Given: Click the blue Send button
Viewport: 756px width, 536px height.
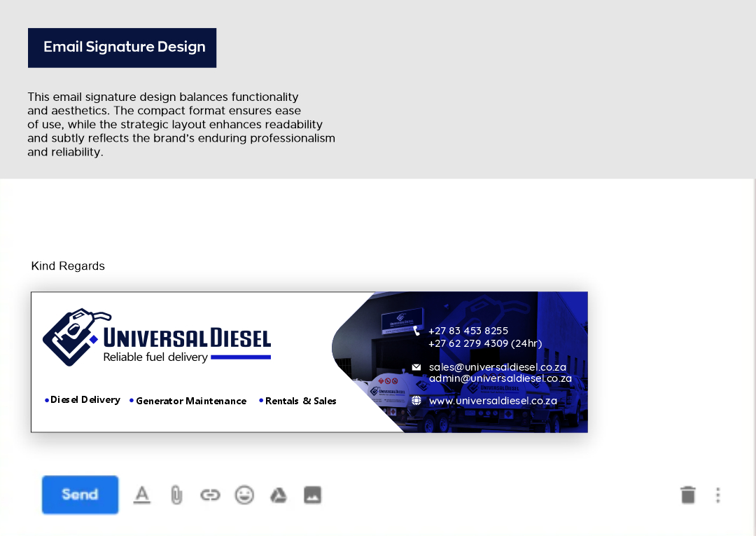Looking at the screenshot, I should pos(80,495).
